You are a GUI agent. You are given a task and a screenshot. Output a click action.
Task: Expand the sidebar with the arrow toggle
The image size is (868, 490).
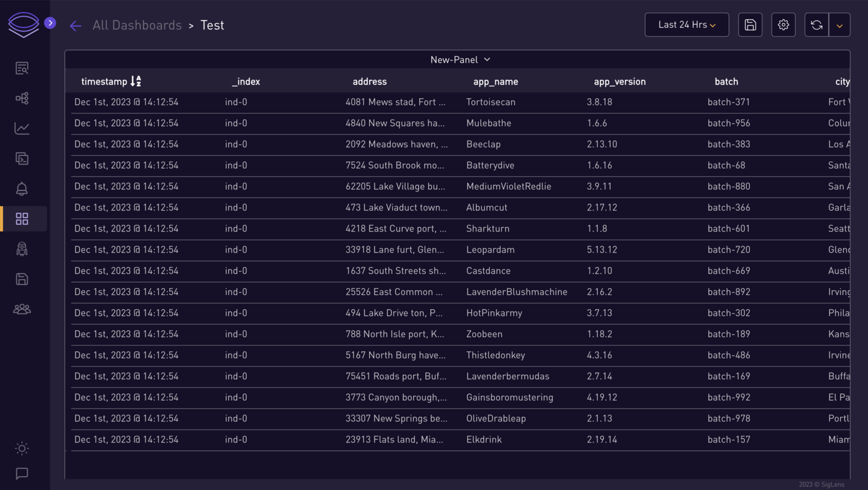click(50, 23)
